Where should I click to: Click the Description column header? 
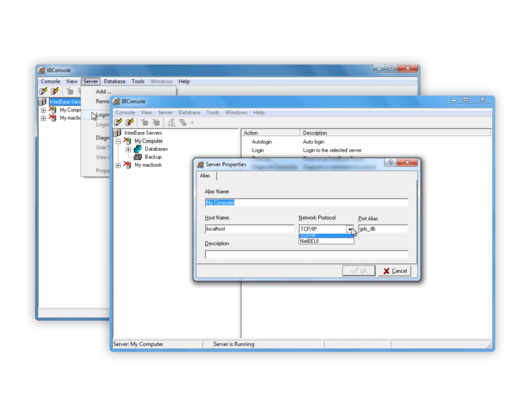pos(395,133)
